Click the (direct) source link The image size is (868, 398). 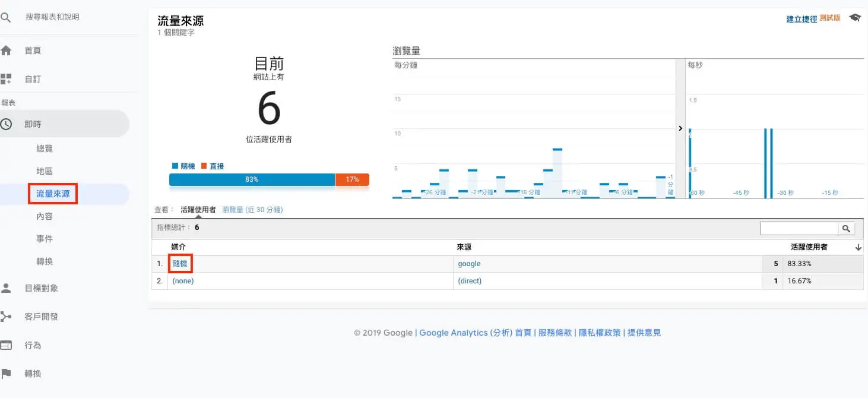pos(470,281)
